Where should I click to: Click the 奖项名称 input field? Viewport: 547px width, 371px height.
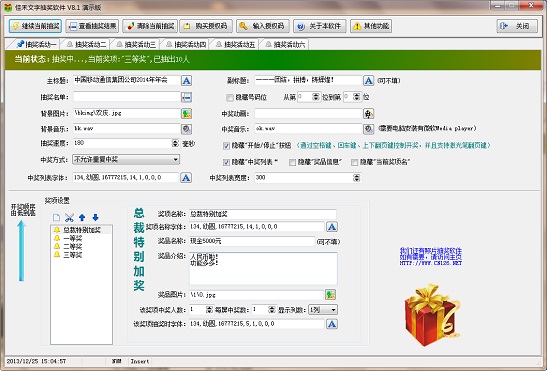(263, 214)
